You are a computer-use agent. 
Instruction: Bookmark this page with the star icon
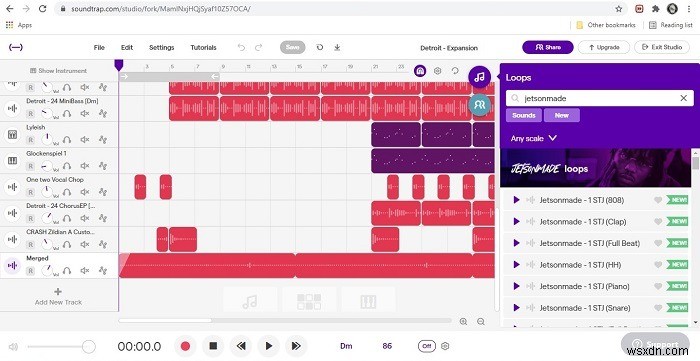pyautogui.click(x=619, y=9)
